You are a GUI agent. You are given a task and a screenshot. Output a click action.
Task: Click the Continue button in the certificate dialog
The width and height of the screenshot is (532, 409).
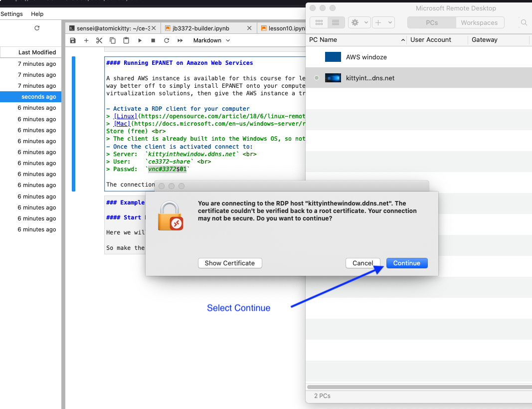[x=407, y=263]
